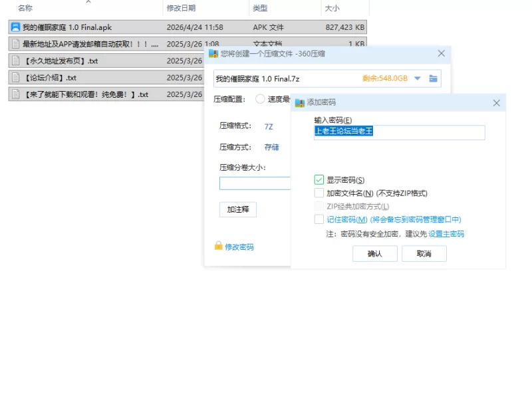The width and height of the screenshot is (532, 406).
Task: Click the 记住密码 blue label text
Action: tap(394, 219)
